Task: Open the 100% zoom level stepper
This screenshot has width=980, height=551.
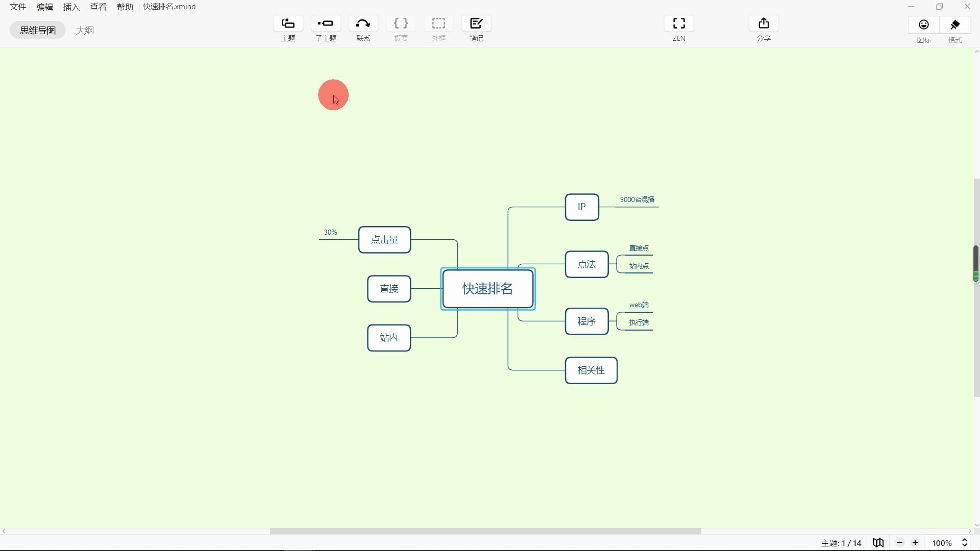Action: point(965,543)
